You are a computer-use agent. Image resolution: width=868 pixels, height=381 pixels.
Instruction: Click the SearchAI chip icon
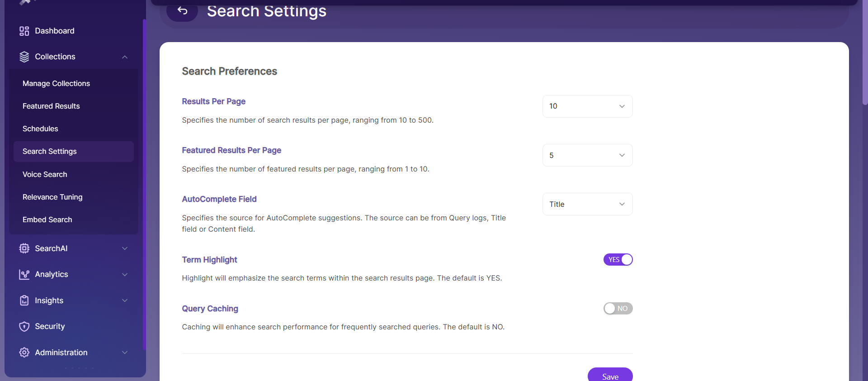click(24, 248)
